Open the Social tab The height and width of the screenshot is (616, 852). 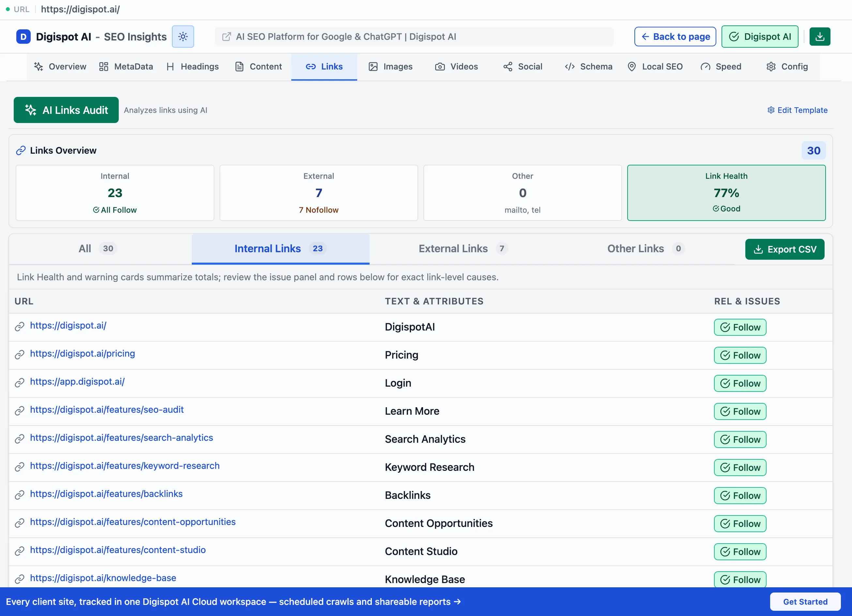click(x=523, y=67)
